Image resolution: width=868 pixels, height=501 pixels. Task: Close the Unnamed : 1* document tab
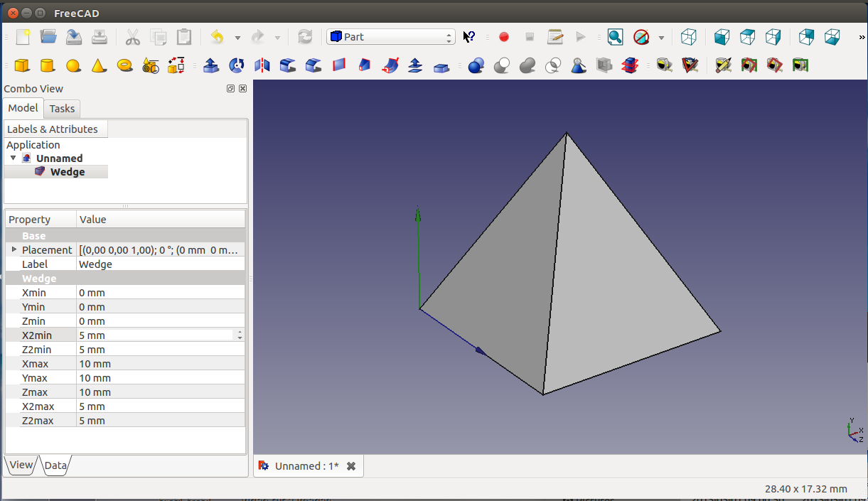pos(350,466)
